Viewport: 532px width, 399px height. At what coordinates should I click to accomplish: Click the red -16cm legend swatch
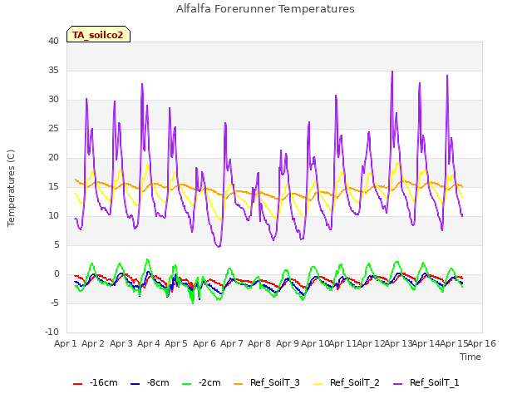[x=77, y=384]
